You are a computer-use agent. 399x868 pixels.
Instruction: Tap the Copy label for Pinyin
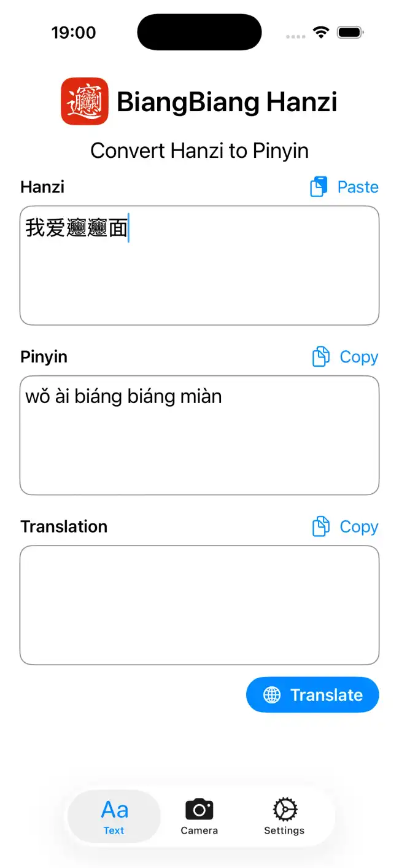359,357
